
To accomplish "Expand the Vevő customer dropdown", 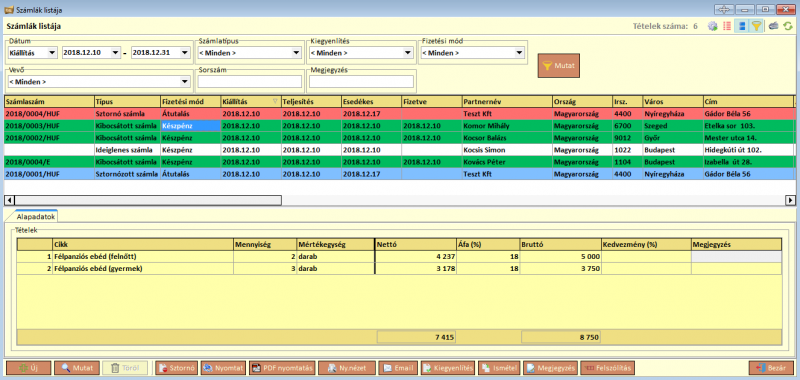I will point(185,82).
